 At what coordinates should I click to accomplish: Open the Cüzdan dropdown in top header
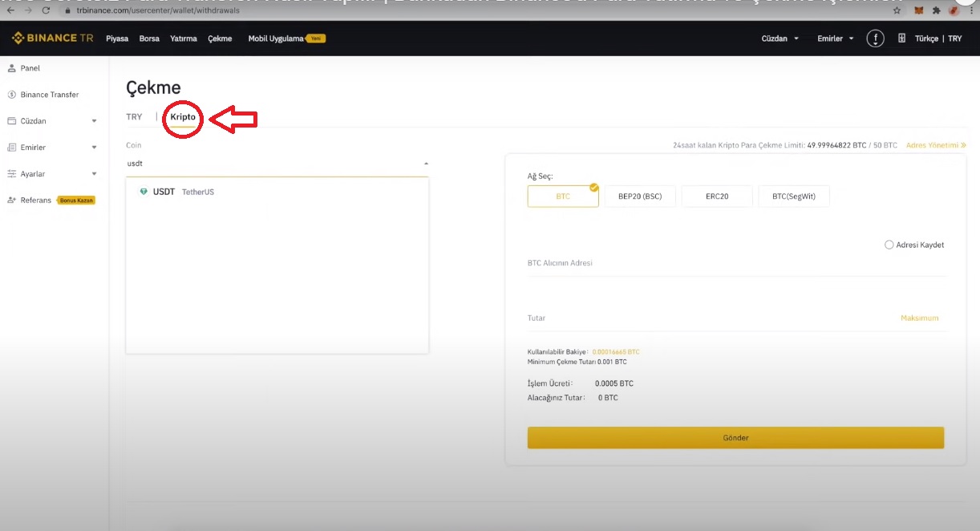(780, 39)
